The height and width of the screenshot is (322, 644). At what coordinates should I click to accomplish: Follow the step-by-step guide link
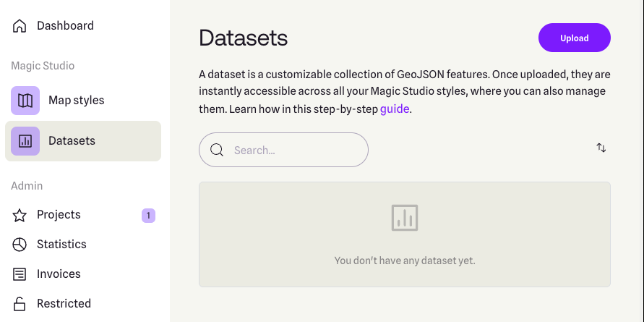click(395, 109)
